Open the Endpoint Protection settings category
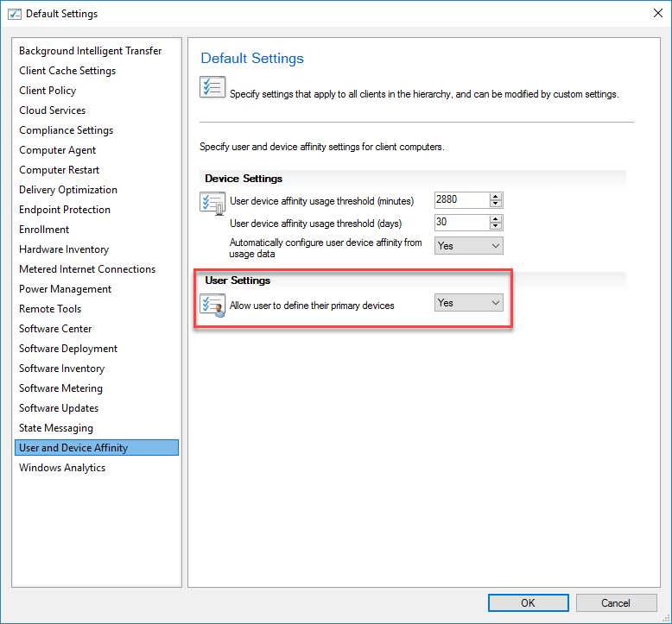The image size is (672, 624). [x=65, y=210]
